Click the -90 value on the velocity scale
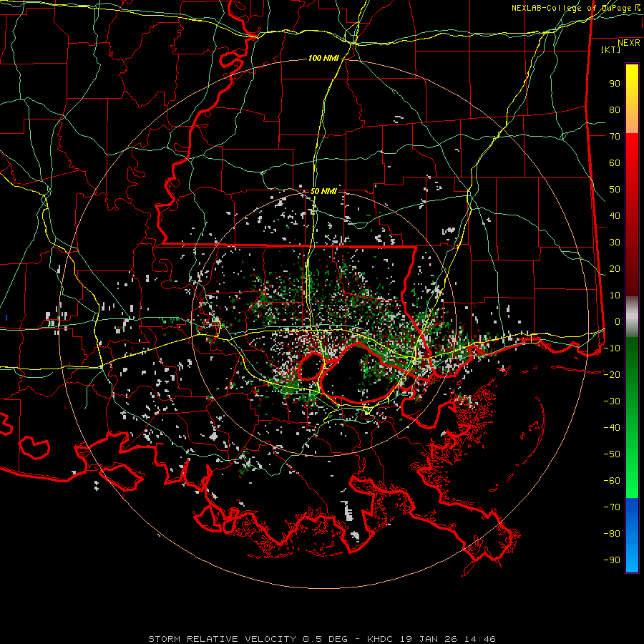This screenshot has width=644, height=644. point(612,560)
